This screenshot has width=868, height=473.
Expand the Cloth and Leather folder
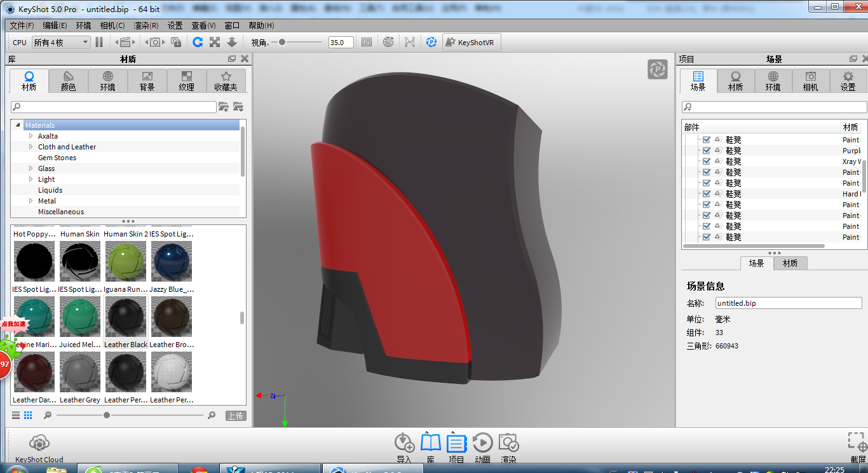click(31, 147)
